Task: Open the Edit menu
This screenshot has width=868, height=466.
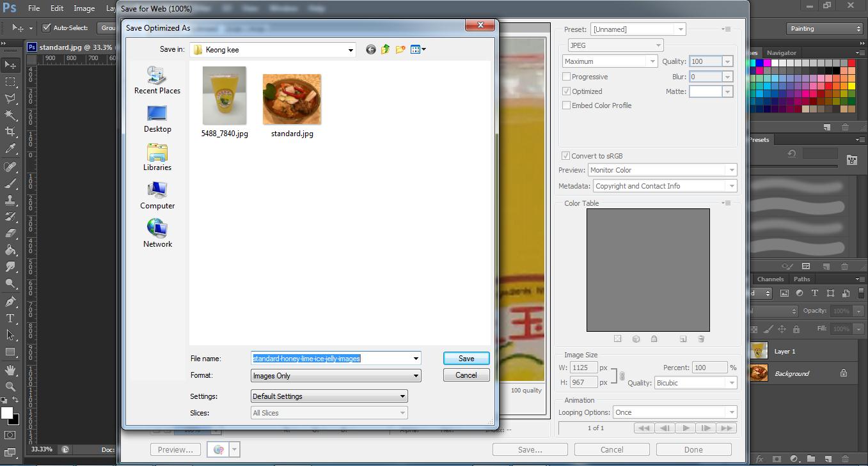Action: (57, 8)
